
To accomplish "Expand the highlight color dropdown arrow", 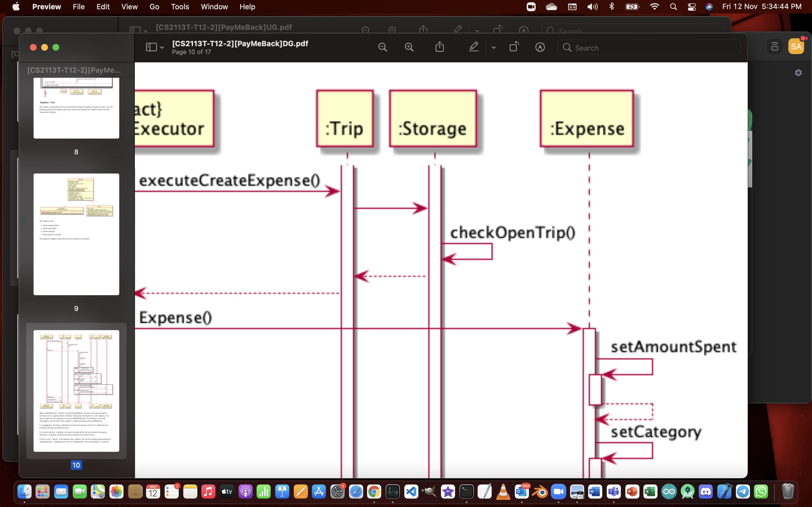I will (x=494, y=48).
